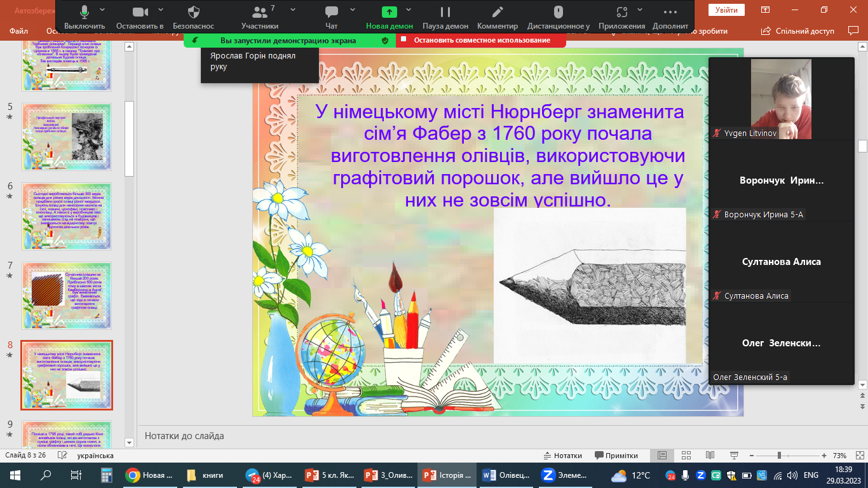Click Yvgen Litvinov video tile
Image resolution: width=868 pixels, height=488 pixels.
(782, 99)
